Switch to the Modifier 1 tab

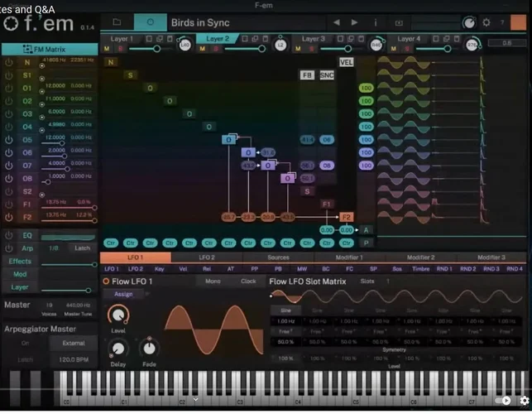coord(349,258)
